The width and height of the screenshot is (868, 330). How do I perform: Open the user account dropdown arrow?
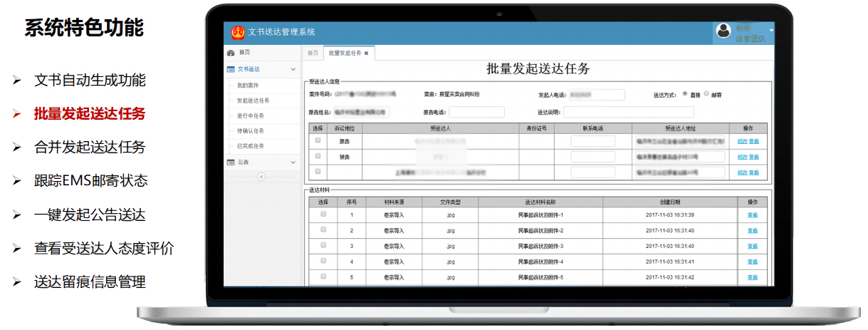[771, 32]
